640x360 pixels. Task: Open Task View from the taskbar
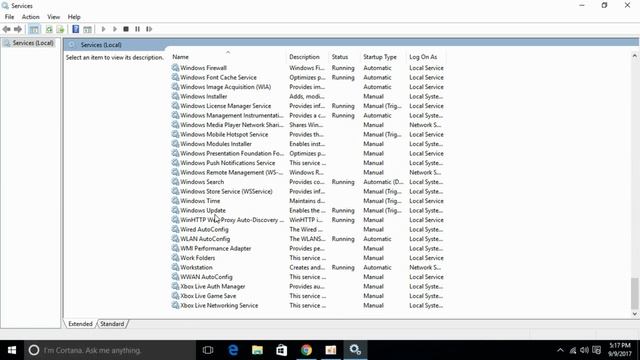tap(208, 350)
